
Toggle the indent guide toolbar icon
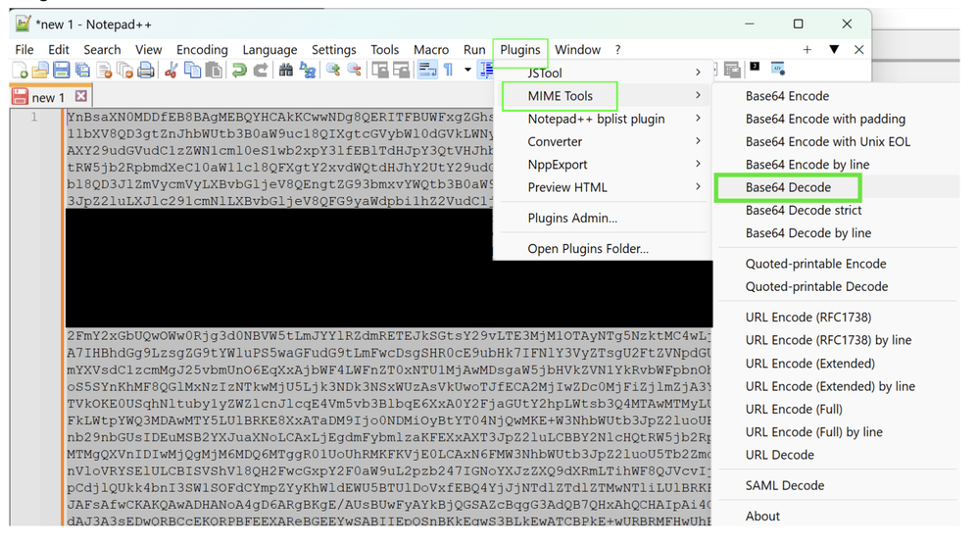coord(486,70)
